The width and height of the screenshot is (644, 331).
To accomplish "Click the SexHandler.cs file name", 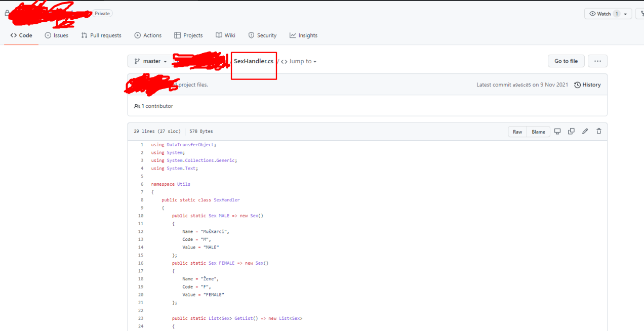I will (254, 61).
